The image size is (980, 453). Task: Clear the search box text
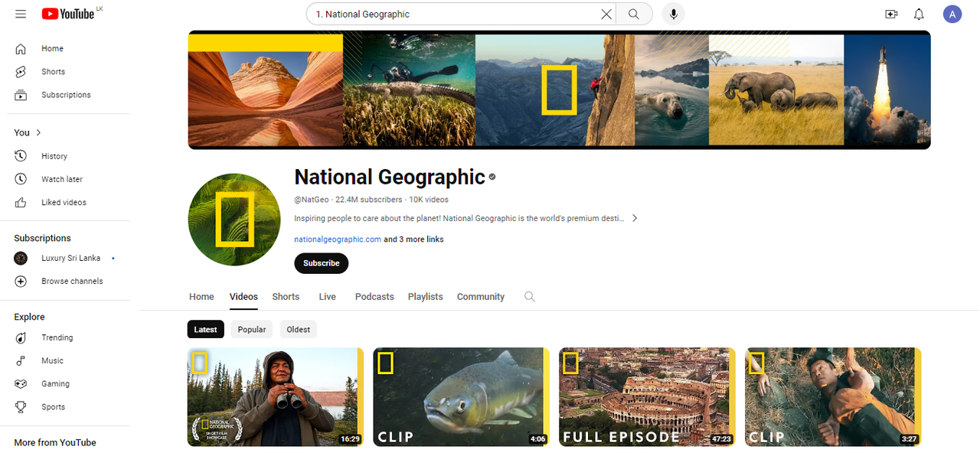tap(606, 14)
